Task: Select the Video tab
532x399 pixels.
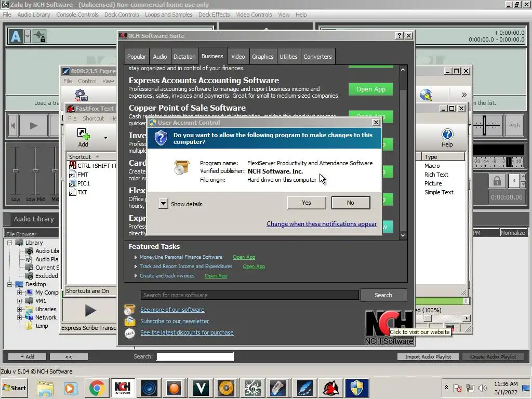Action: click(238, 57)
